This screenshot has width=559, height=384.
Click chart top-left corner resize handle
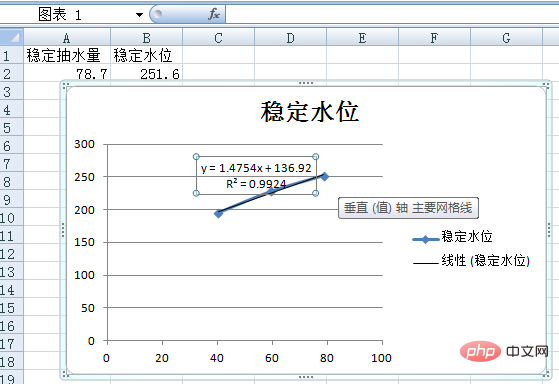coord(65,85)
